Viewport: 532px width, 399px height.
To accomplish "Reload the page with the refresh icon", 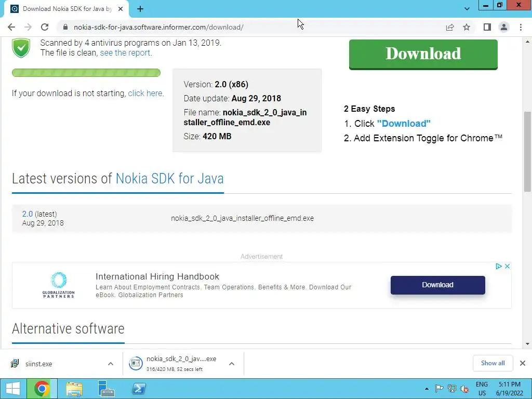I will (x=45, y=27).
